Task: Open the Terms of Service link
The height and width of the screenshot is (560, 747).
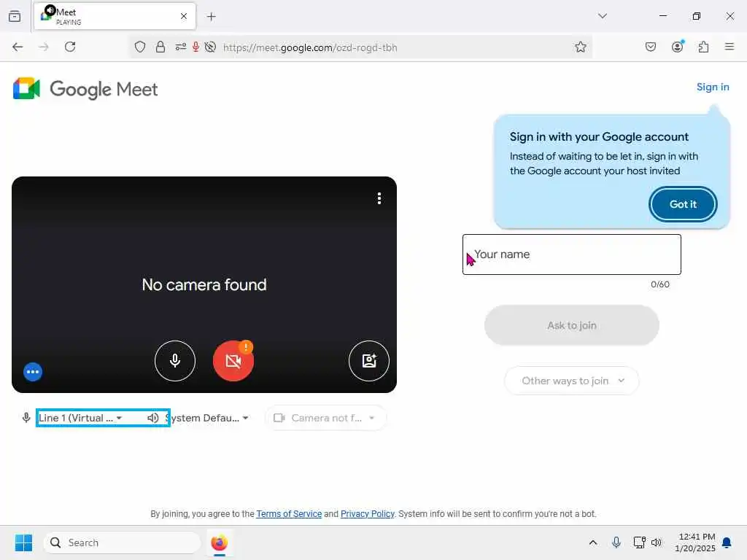Action: [289, 514]
